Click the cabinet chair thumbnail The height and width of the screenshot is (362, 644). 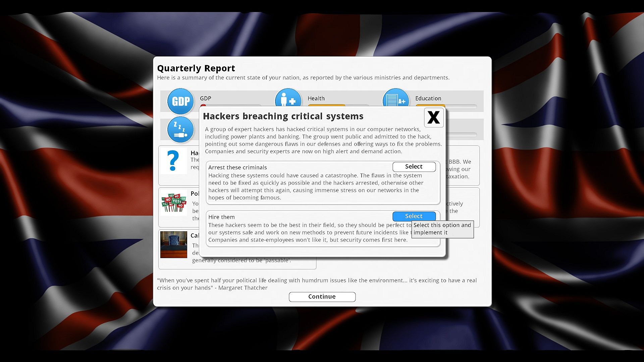click(x=174, y=244)
